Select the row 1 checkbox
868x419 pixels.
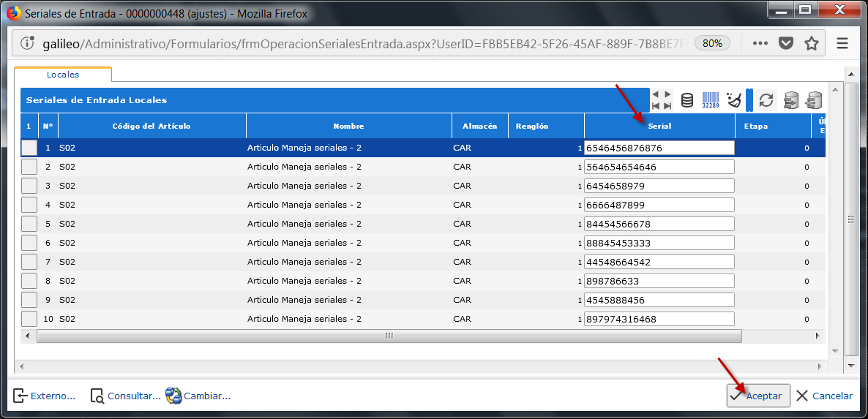tap(29, 148)
